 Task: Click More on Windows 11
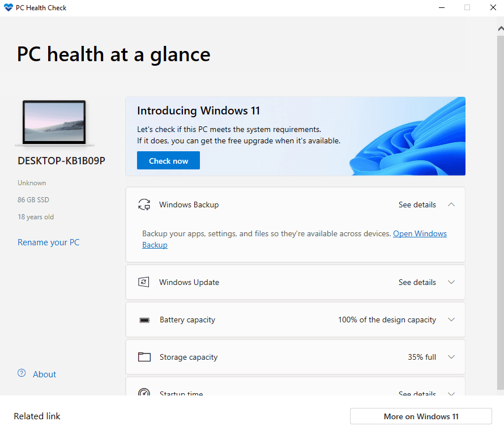tap(421, 416)
